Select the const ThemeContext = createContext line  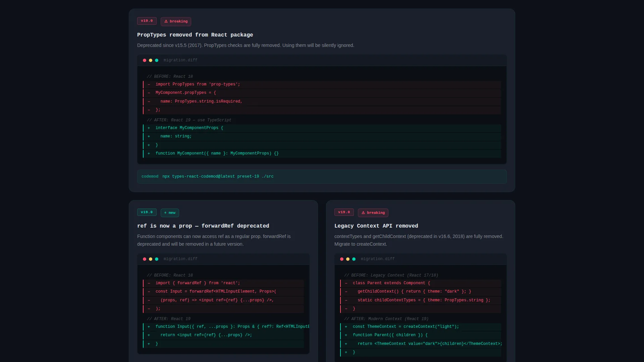click(x=421, y=327)
